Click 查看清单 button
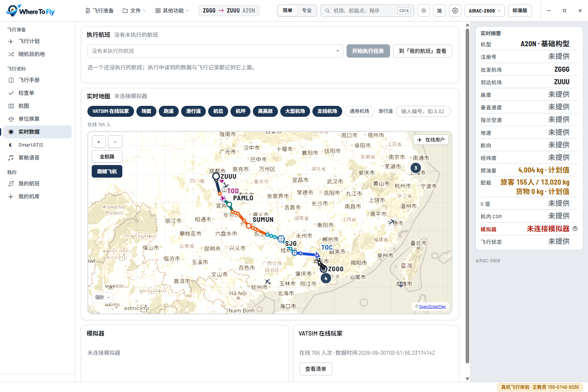This screenshot has height=392, width=588. point(316,369)
